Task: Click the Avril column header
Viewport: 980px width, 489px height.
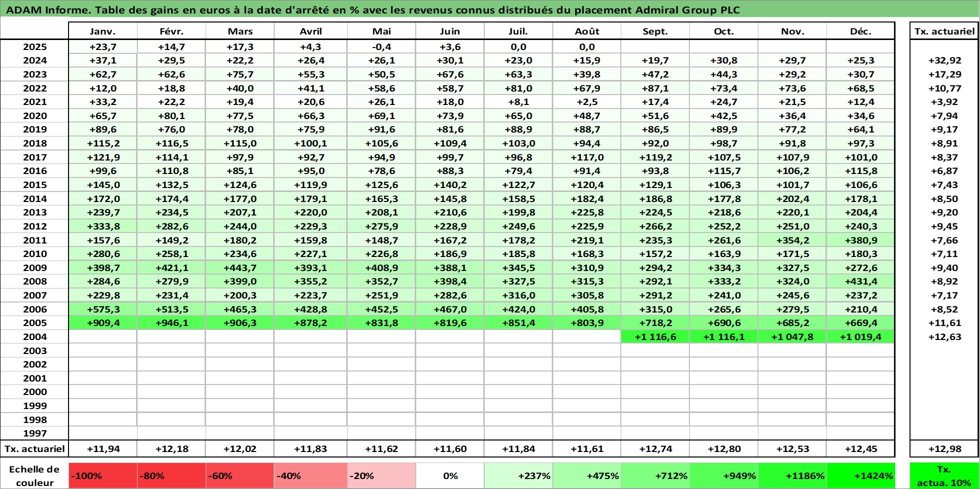Action: [311, 31]
